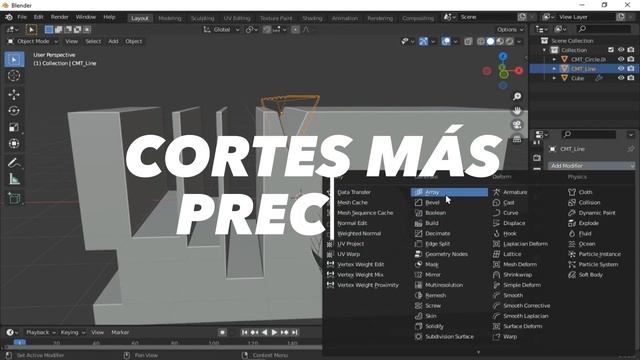Hide Collection in viewport via eye

(x=621, y=50)
